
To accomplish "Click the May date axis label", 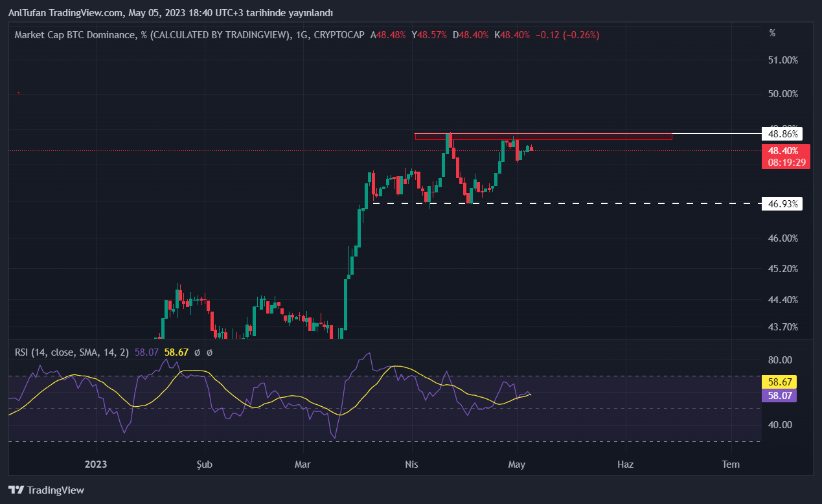I will (516, 464).
